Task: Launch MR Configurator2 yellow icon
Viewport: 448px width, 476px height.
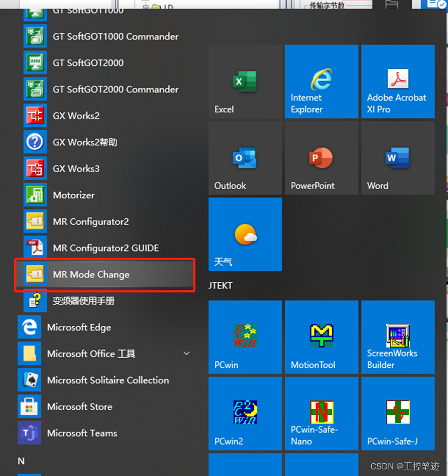Action: pyautogui.click(x=35, y=221)
